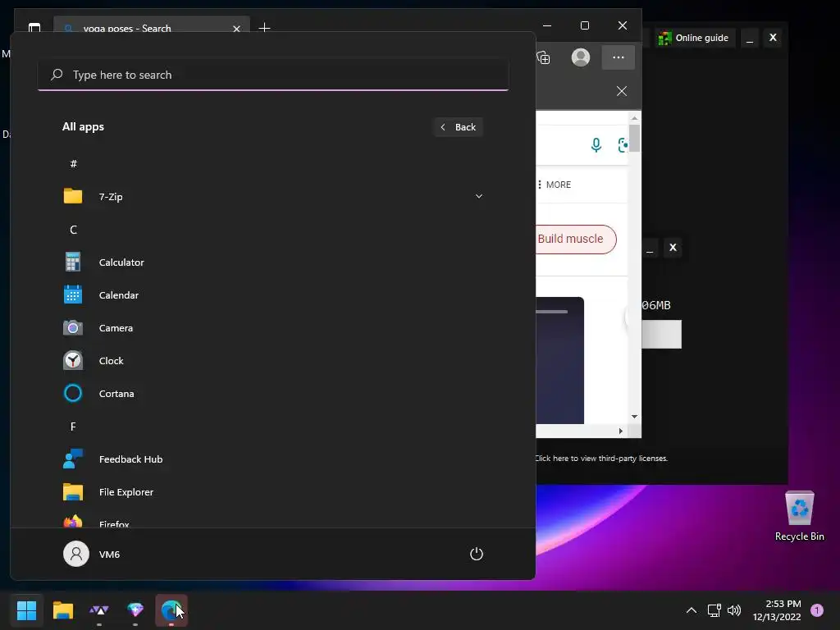
Task: Click the Edge horizontal scrollbar right arrow
Action: click(x=621, y=431)
